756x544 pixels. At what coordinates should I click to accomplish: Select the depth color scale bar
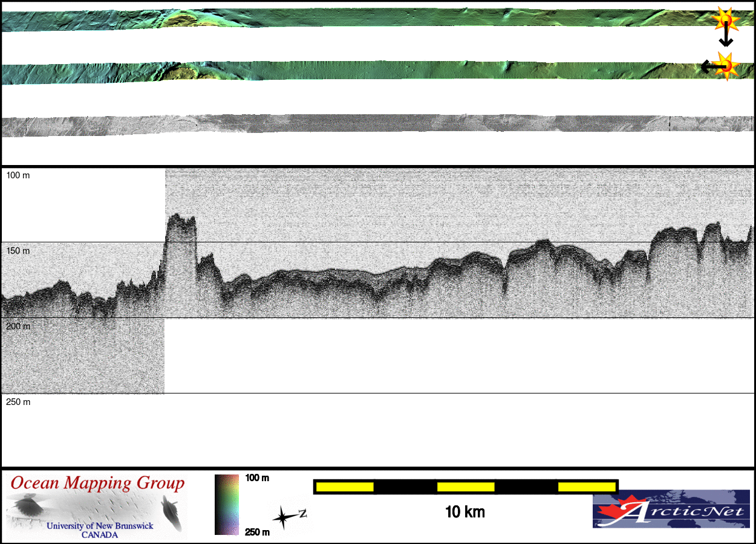pyautogui.click(x=227, y=505)
